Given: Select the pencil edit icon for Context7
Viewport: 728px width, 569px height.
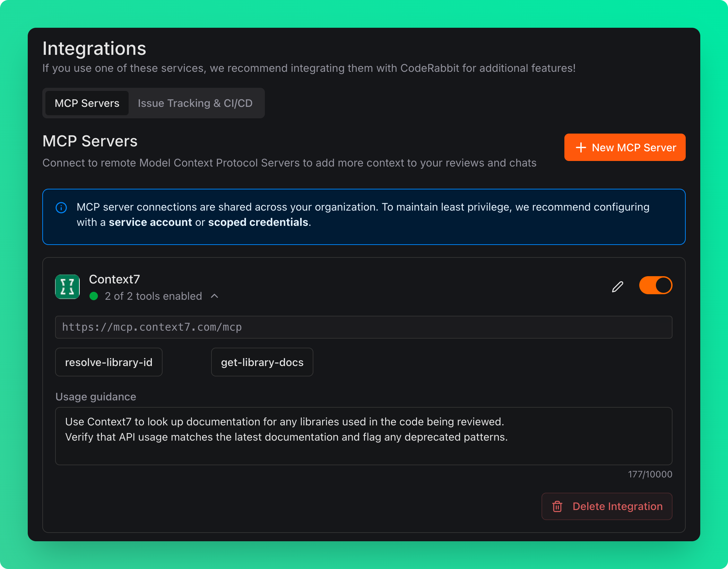Looking at the screenshot, I should point(617,286).
